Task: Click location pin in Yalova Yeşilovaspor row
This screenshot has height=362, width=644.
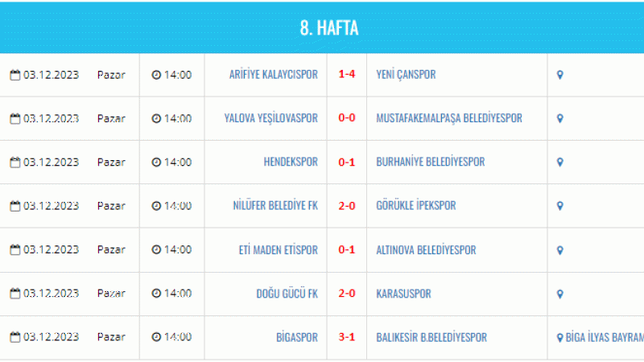Action: coord(559,118)
